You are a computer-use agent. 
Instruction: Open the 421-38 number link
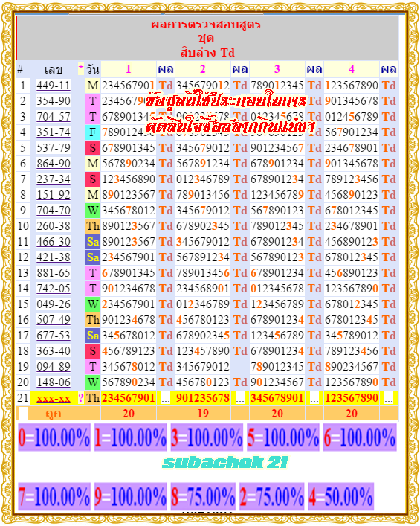[x=54, y=257]
